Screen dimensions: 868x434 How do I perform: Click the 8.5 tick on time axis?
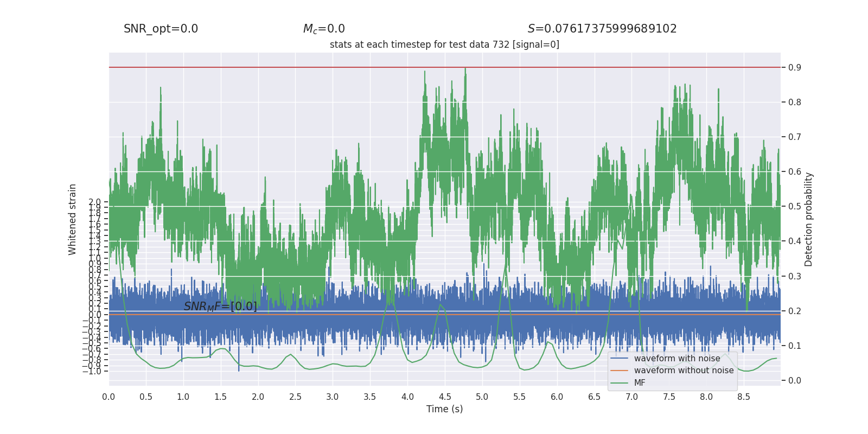point(744,397)
